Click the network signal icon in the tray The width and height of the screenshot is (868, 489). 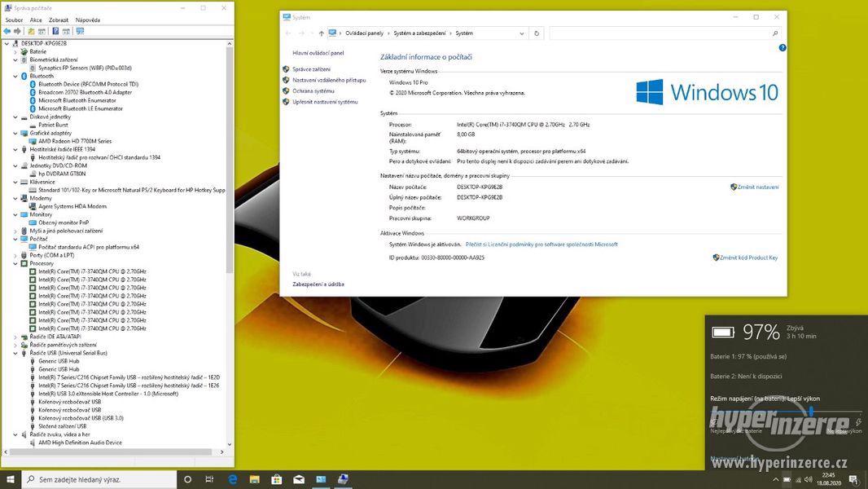[x=798, y=479]
